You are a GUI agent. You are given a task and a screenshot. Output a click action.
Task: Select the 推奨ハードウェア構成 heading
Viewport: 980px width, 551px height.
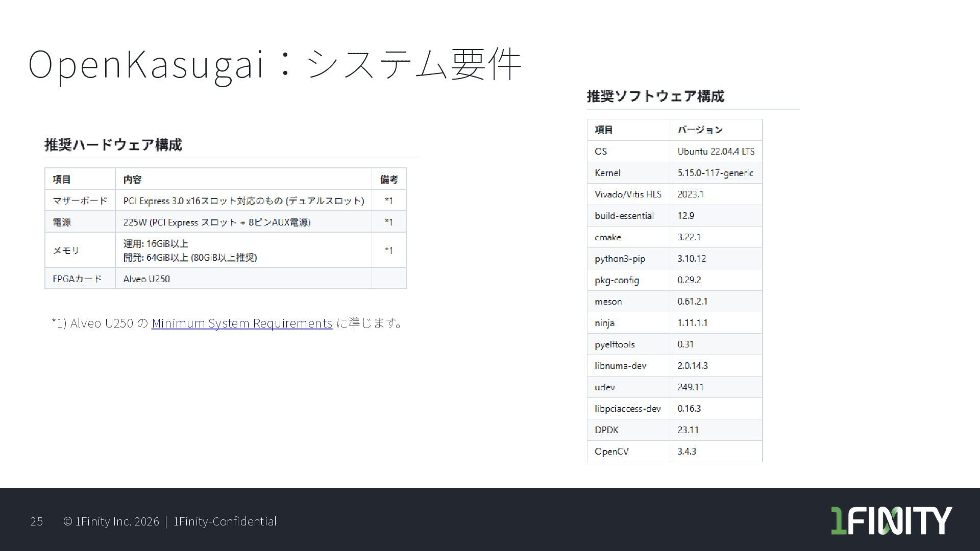coord(113,145)
